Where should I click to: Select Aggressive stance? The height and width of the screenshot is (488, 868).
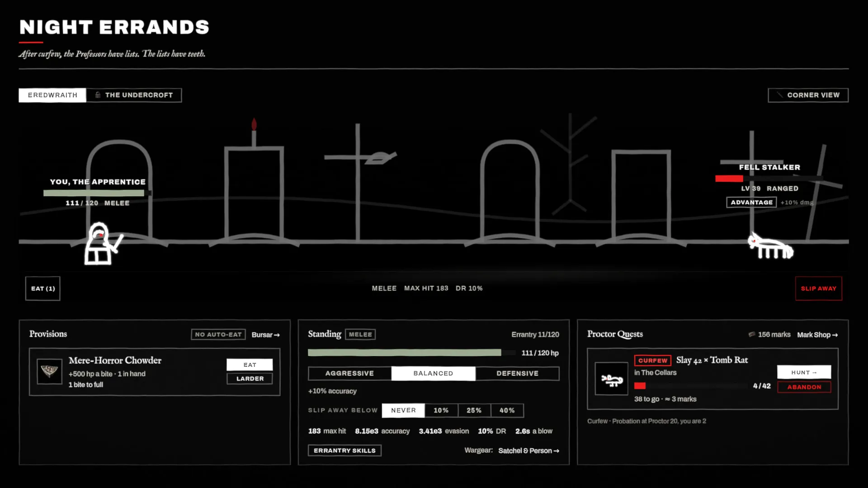click(x=349, y=373)
